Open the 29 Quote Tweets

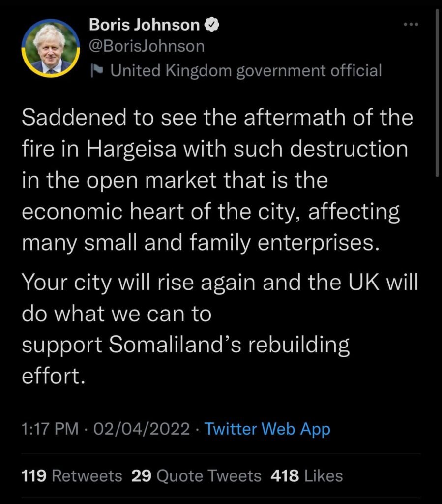point(196,476)
